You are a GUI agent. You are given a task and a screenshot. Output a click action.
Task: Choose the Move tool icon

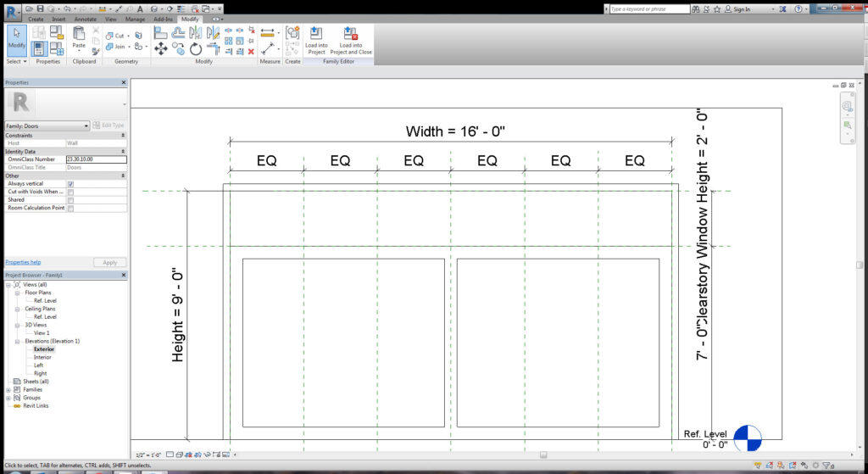point(161,48)
